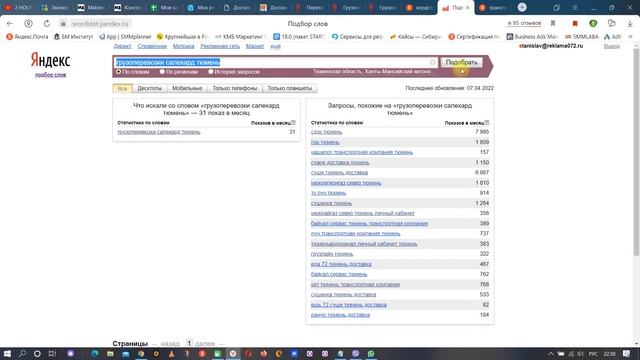Open browser downloads arrow icon
The image size is (640, 360).
(630, 24)
